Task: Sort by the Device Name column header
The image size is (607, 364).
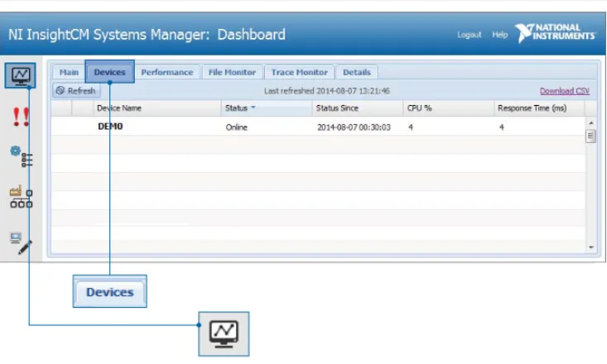Action: point(157,108)
